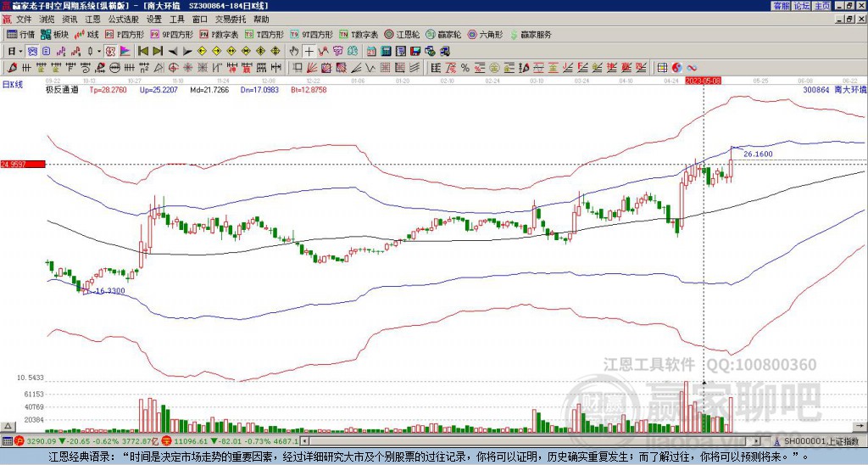This screenshot has width=868, height=465.
Task: Open the P数字表 tool
Action: click(x=219, y=34)
